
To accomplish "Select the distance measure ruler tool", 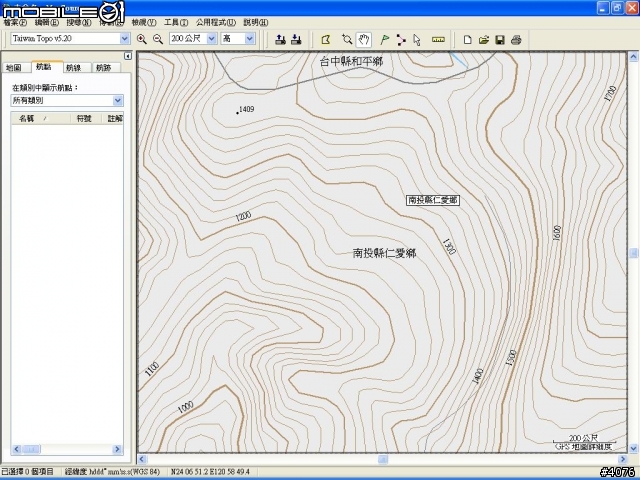I will (438, 39).
